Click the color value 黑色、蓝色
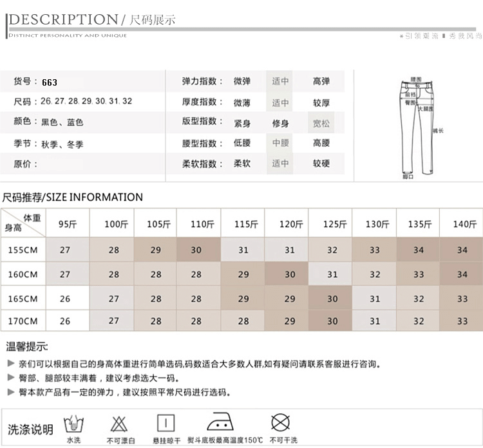 [62, 122]
